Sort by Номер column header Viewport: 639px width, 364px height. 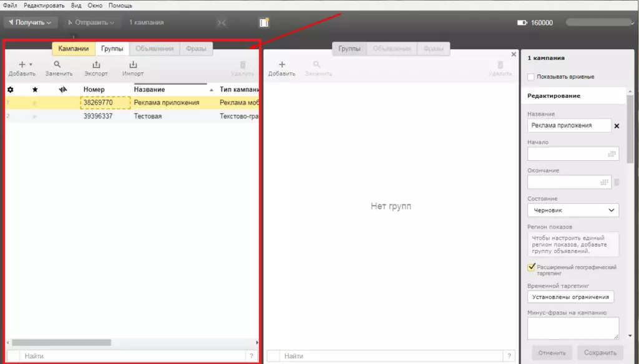(94, 89)
